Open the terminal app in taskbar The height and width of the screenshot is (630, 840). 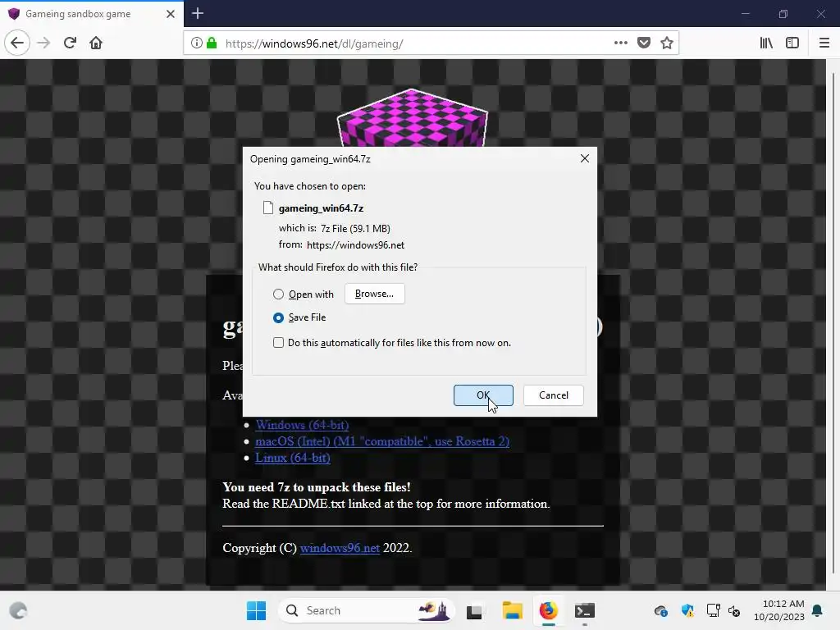click(584, 610)
